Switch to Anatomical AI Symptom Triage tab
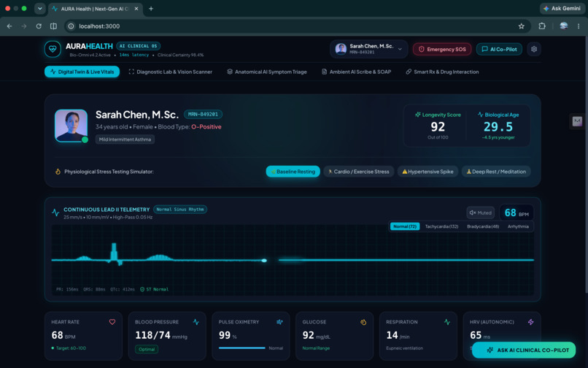588x368 pixels. coord(266,72)
